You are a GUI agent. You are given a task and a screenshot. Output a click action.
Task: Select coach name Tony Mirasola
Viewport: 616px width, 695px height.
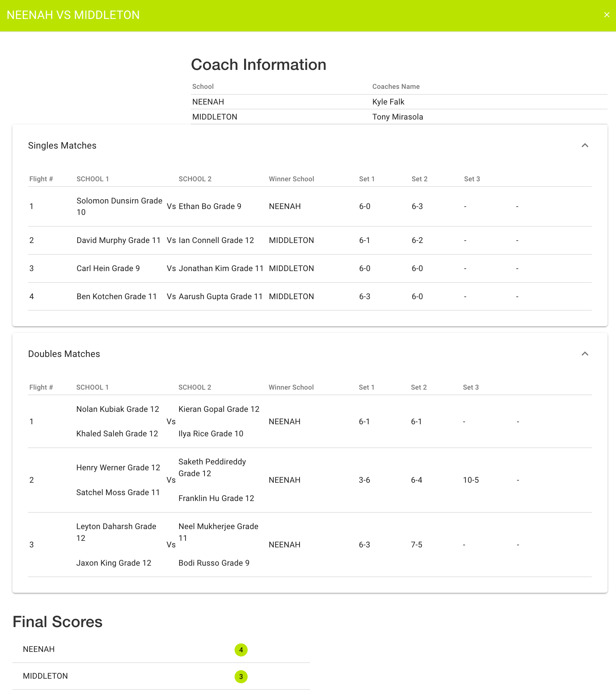click(397, 117)
